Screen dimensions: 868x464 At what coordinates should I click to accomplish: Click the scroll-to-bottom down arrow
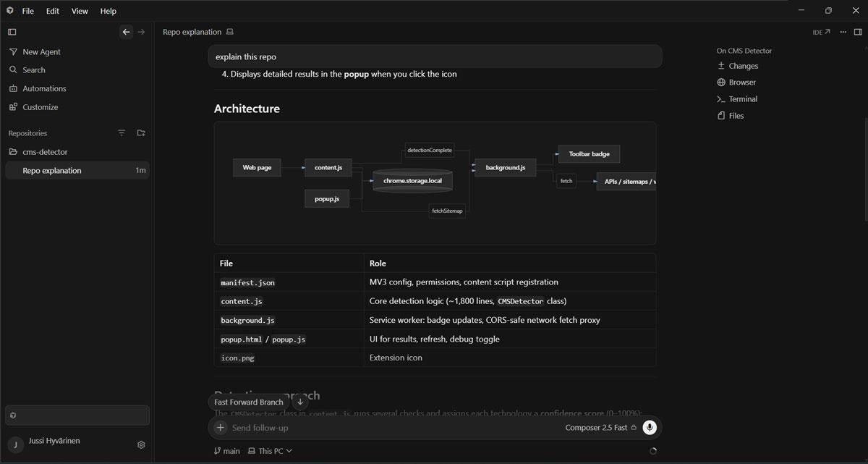point(300,402)
